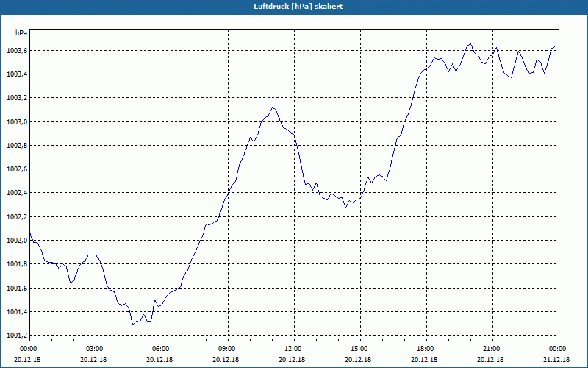Click the "12:00" time axis label

coord(293,349)
